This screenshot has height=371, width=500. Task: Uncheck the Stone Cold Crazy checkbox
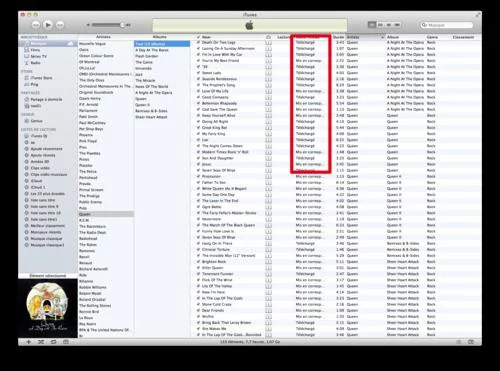point(198,304)
